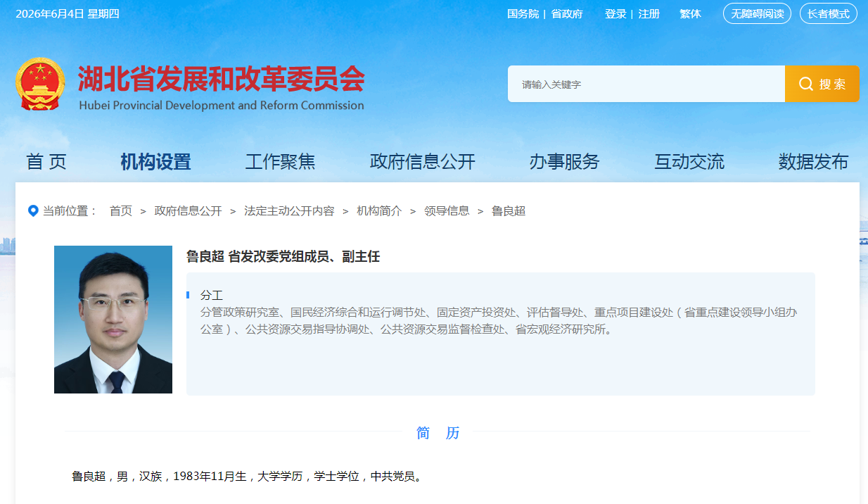Click the 分工 section label

(x=212, y=295)
